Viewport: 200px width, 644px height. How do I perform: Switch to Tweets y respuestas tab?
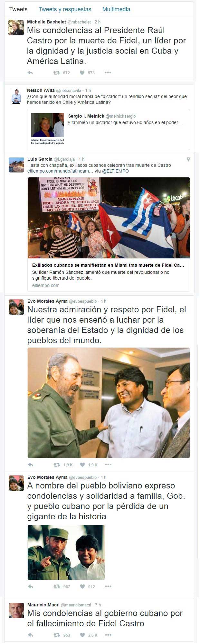tap(65, 9)
